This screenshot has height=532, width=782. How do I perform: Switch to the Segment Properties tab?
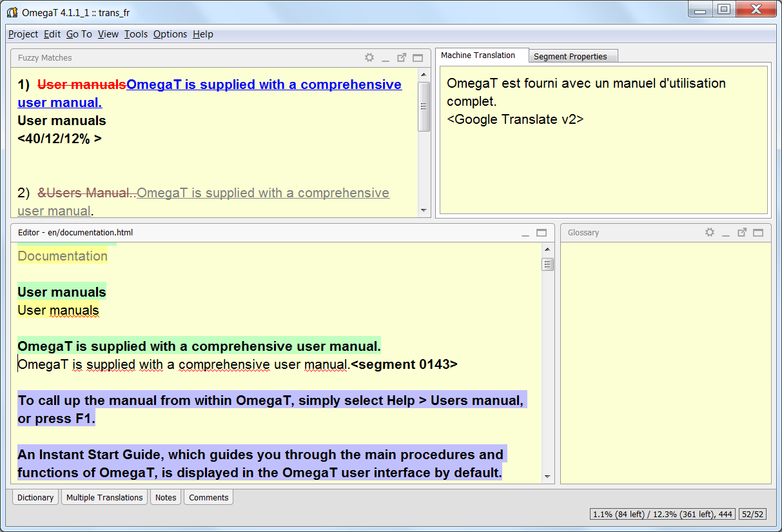pyautogui.click(x=572, y=56)
